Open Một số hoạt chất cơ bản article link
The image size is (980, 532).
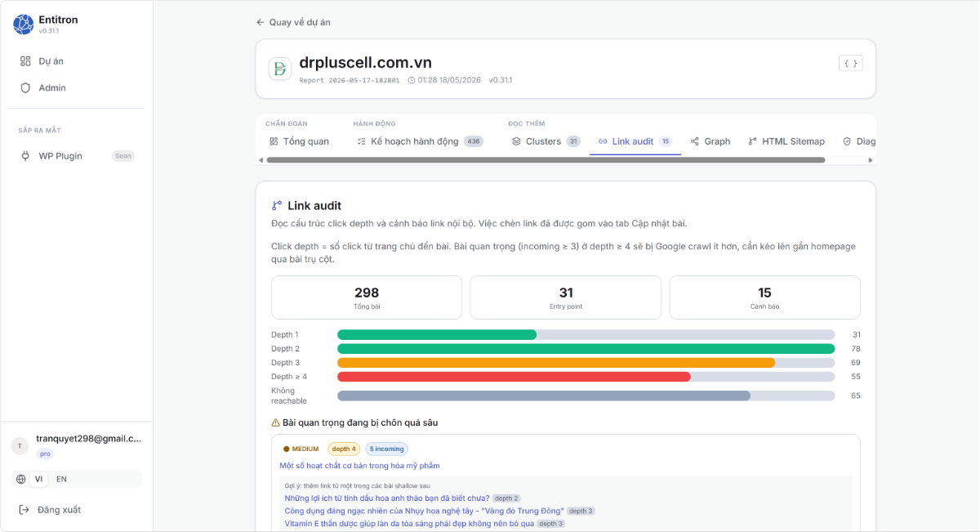click(x=359, y=466)
